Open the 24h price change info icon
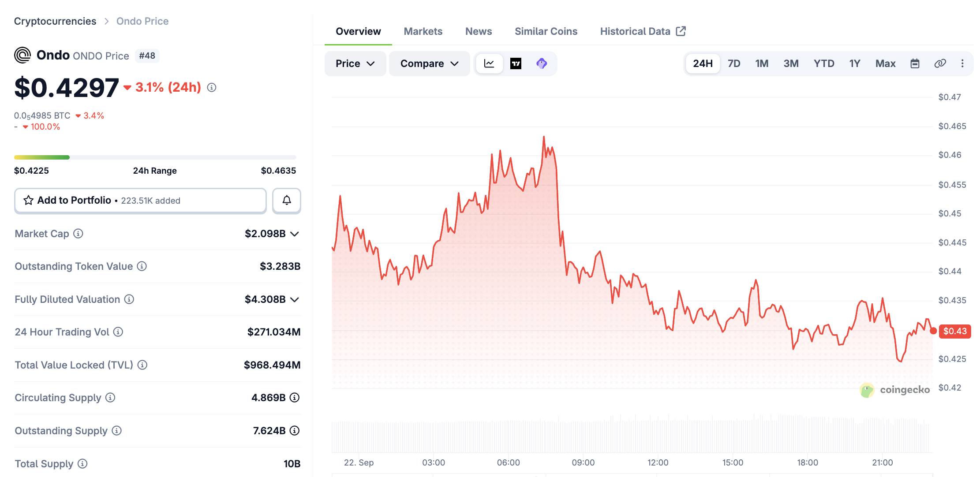Screen dimensions: 980x477 (x=212, y=88)
